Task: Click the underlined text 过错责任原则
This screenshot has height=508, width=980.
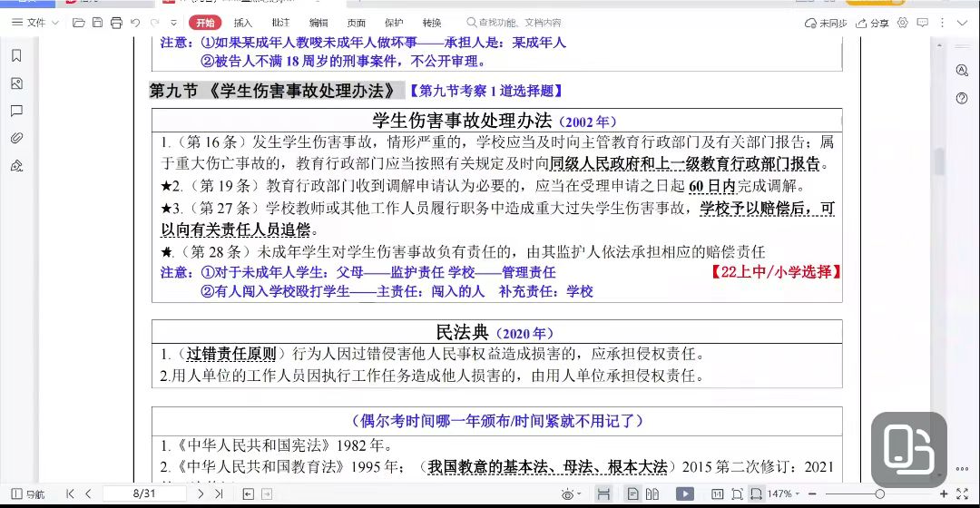Action: [x=231, y=355]
